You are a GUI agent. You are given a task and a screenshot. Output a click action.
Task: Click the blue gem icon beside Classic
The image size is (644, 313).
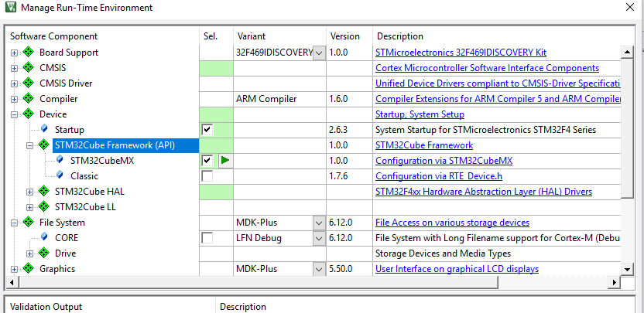pyautogui.click(x=60, y=175)
